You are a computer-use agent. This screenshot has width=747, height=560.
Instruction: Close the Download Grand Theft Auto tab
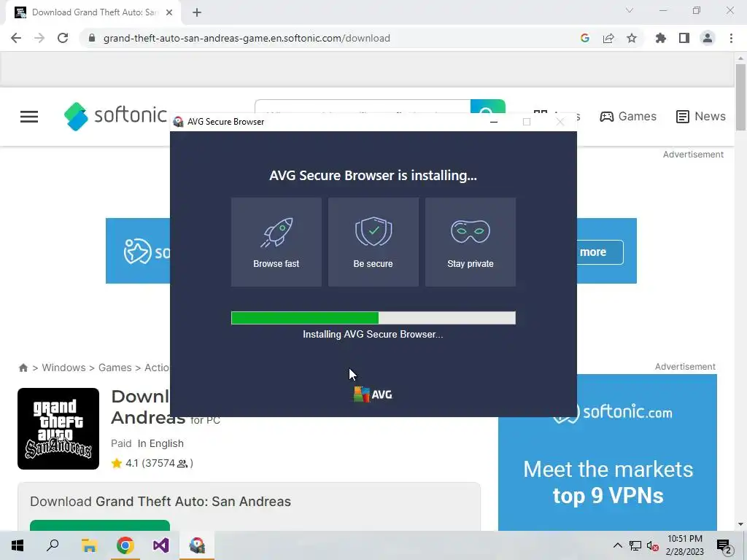pyautogui.click(x=169, y=13)
